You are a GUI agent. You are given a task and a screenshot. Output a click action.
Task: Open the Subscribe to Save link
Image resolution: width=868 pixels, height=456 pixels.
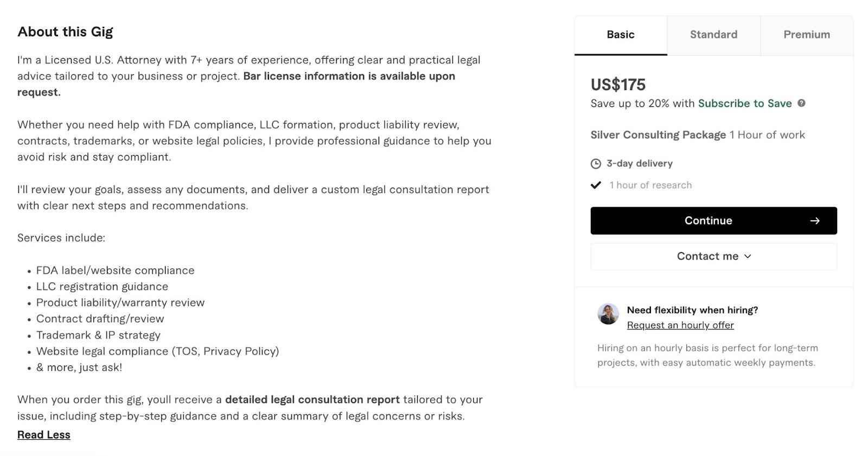pos(745,103)
